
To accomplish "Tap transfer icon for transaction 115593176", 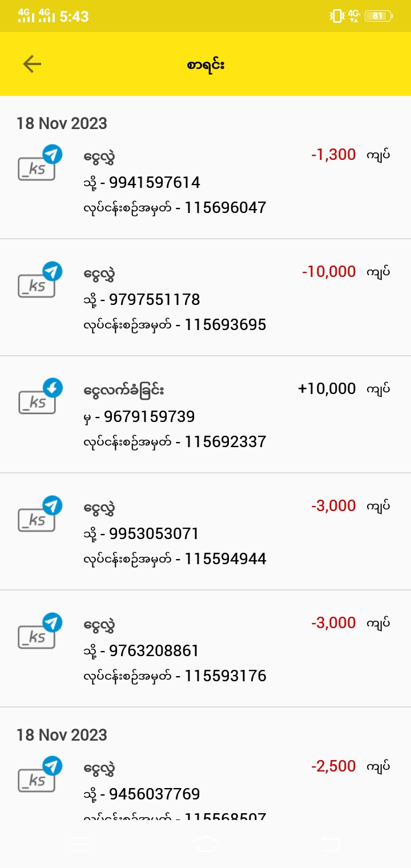I will 39,632.
